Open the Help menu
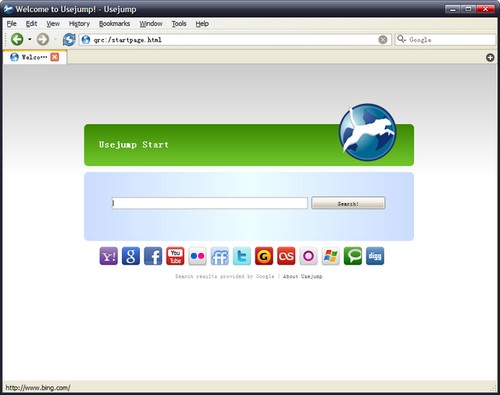The height and width of the screenshot is (395, 500). click(x=202, y=24)
